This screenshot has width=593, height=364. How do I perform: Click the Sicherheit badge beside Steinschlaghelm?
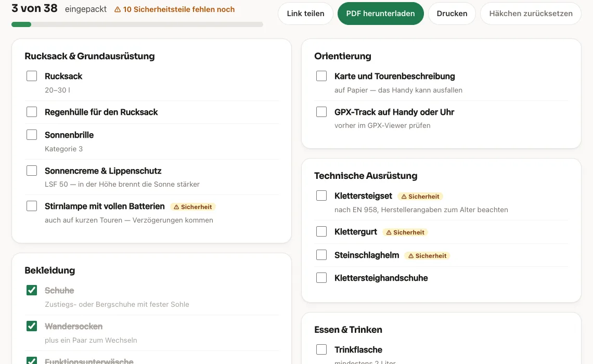tap(427, 256)
